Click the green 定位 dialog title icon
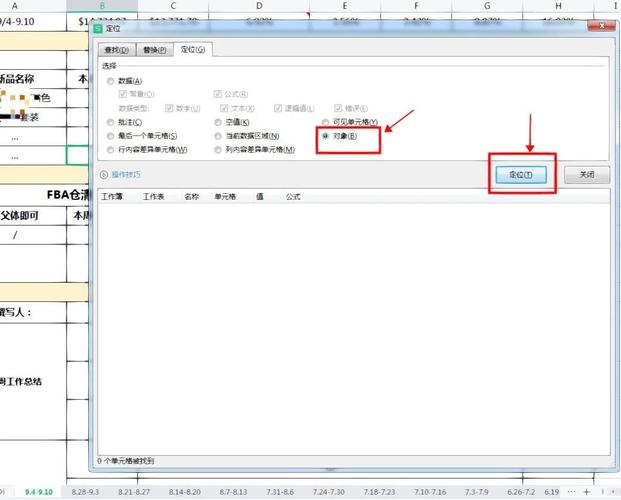Screen dimensions: 621x500 pyautogui.click(x=98, y=29)
